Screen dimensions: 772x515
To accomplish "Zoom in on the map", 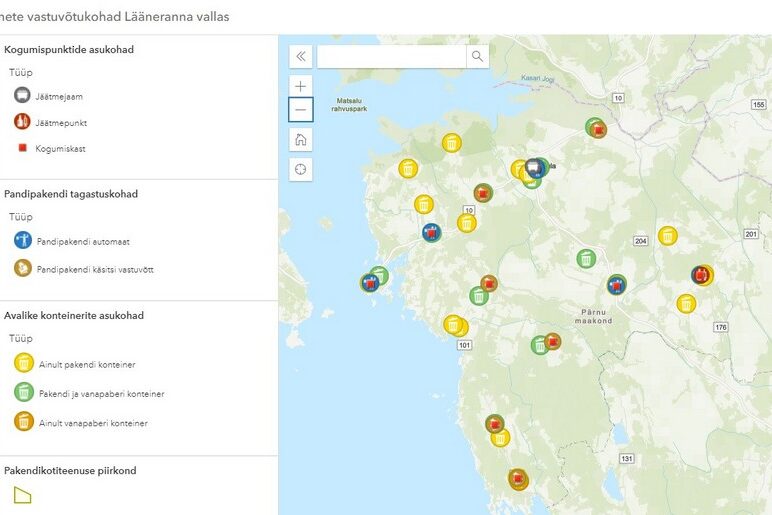I will coord(301,86).
